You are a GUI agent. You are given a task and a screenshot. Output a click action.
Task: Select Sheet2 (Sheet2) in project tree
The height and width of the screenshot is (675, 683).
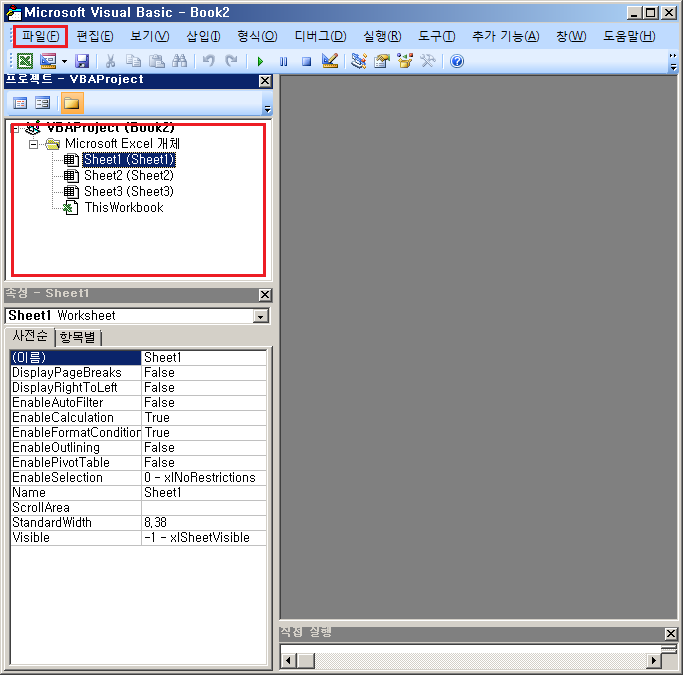tap(129, 176)
